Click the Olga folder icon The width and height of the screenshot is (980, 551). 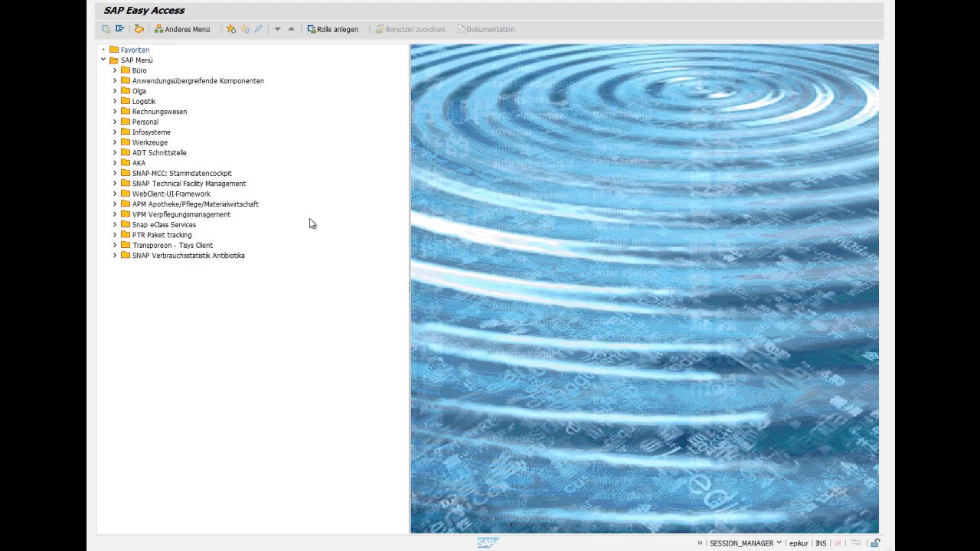tap(126, 91)
